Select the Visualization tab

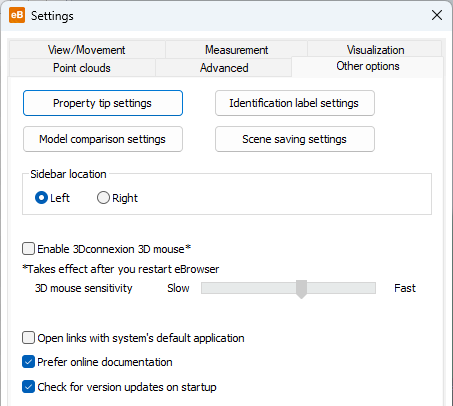[375, 50]
